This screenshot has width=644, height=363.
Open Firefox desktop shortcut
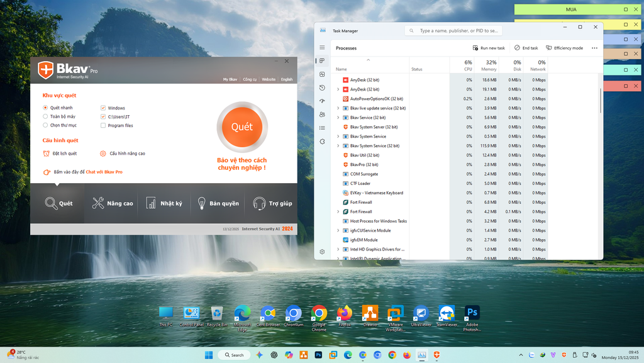pos(345,316)
